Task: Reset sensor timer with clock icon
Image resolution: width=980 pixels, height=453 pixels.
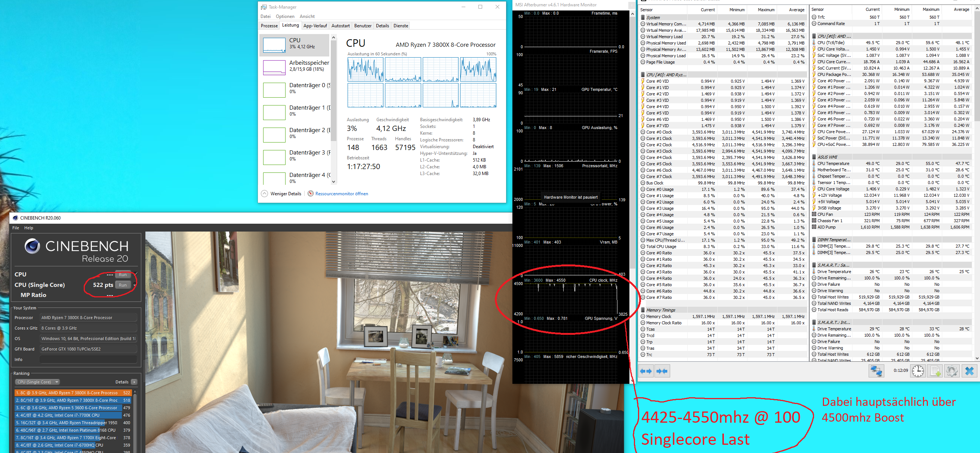Action: click(x=918, y=371)
